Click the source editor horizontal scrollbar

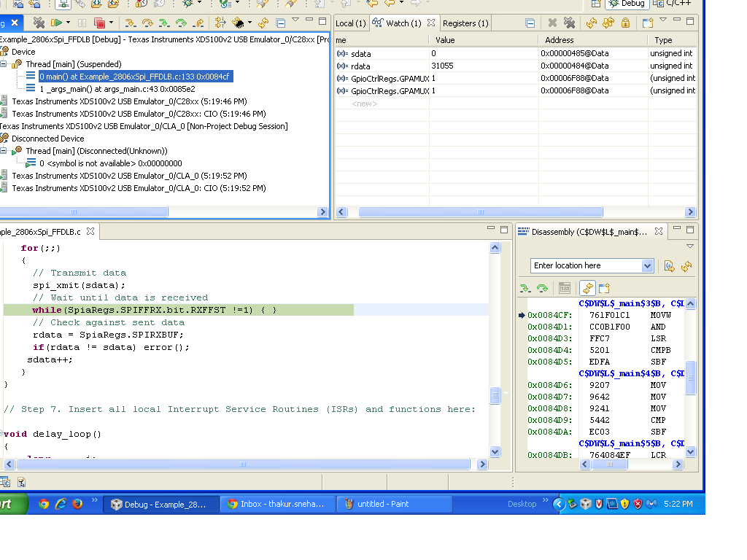tap(243, 464)
